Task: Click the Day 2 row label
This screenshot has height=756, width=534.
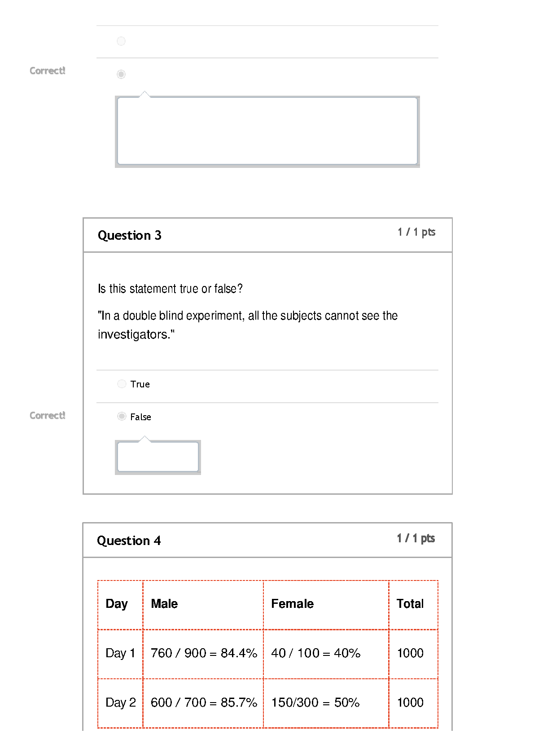Action: [120, 703]
